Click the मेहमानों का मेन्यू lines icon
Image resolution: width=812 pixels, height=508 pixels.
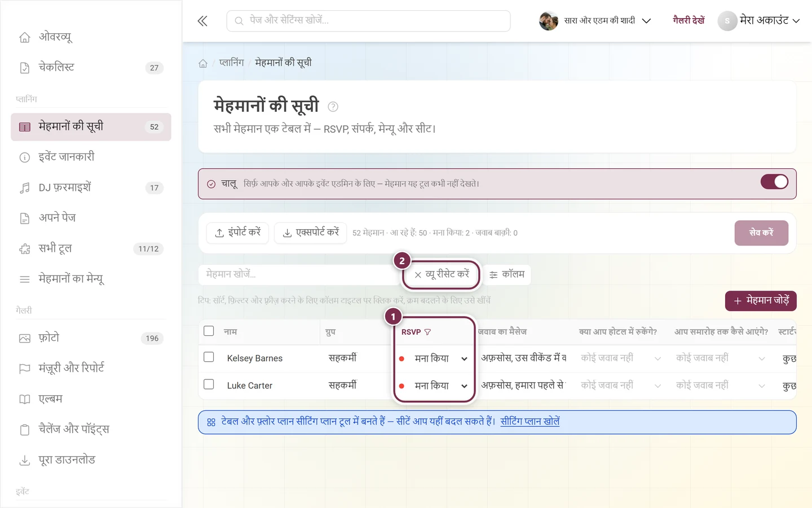(25, 279)
